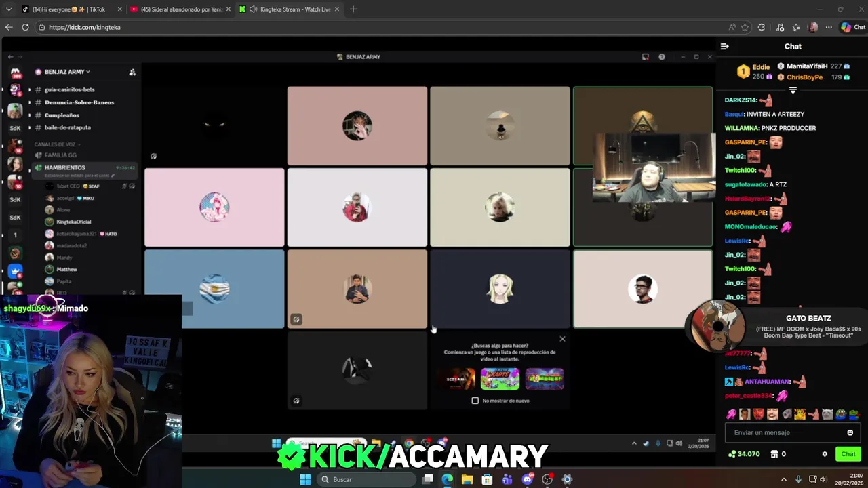Click the Discord help icon in title bar
The height and width of the screenshot is (488, 868).
tap(662, 57)
